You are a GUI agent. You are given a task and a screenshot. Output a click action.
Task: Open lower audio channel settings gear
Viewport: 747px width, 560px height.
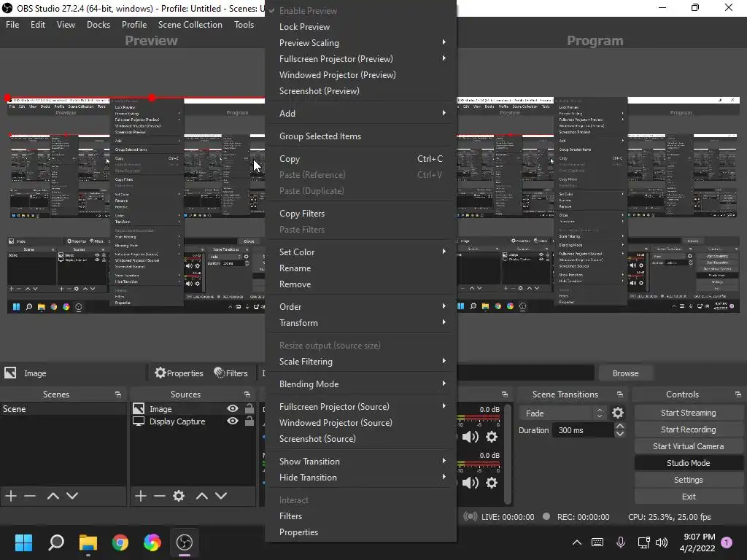pyautogui.click(x=492, y=483)
